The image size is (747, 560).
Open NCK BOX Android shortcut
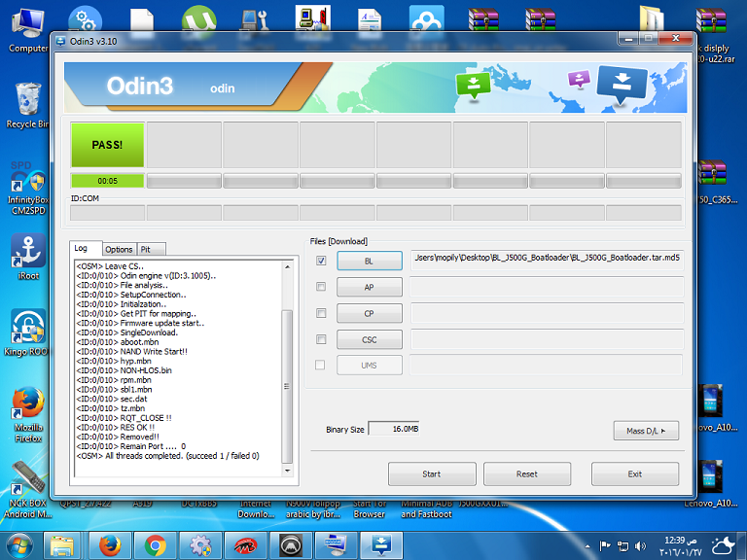pos(27,490)
